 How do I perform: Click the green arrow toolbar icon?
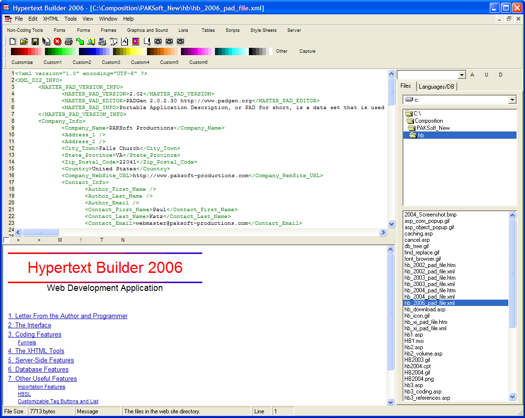80,41
